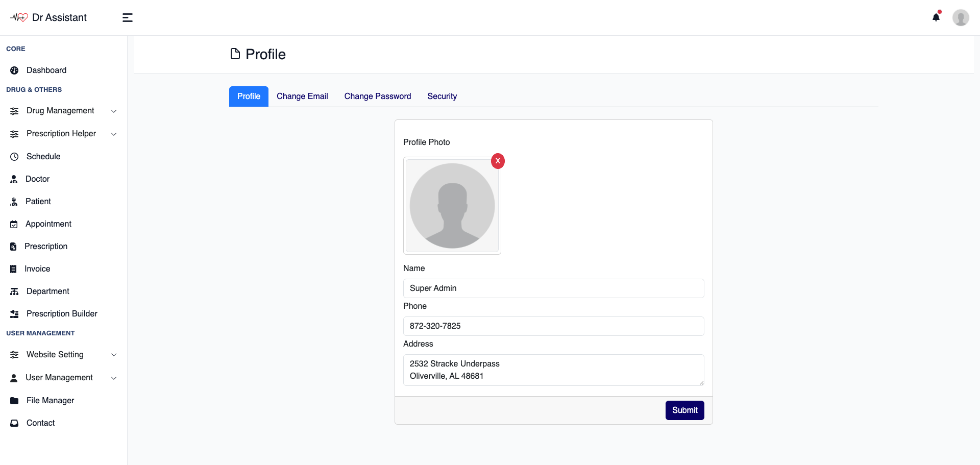Switch to the Change Email tab
The height and width of the screenshot is (465, 980).
pyautogui.click(x=302, y=96)
